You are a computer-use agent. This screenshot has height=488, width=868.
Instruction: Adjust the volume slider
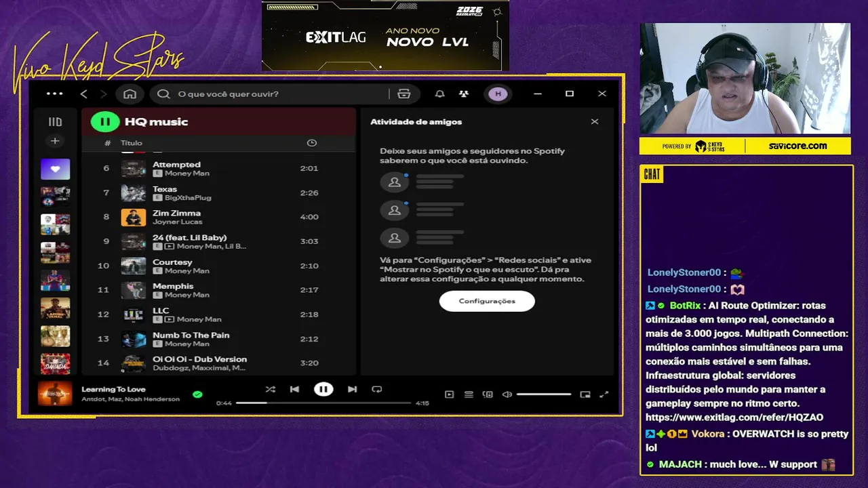point(544,394)
